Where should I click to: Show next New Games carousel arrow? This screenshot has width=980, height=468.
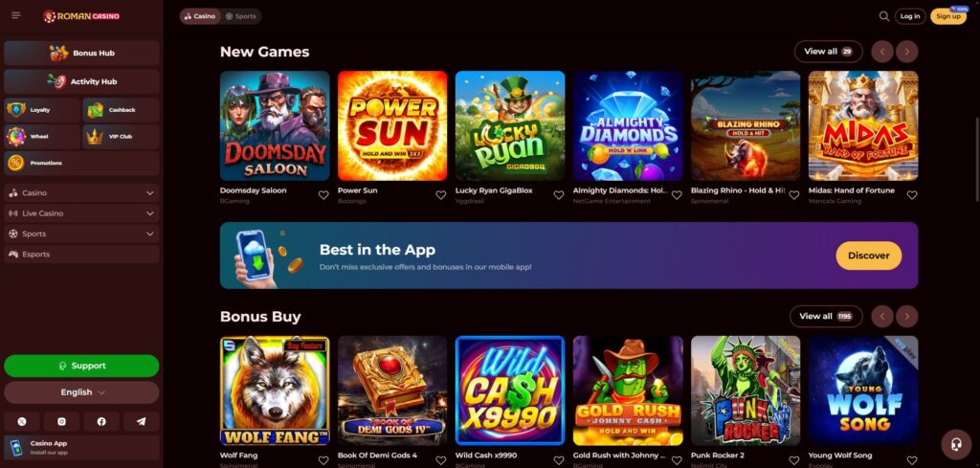point(907,52)
